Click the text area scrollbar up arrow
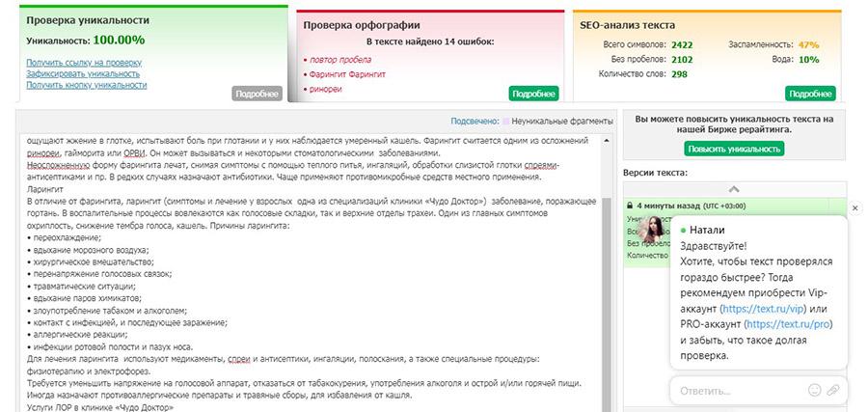868x412 pixels. point(607,141)
